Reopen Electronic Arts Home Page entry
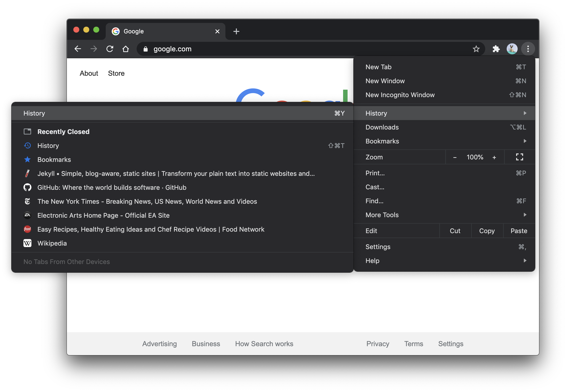The image size is (567, 392). pos(183,215)
